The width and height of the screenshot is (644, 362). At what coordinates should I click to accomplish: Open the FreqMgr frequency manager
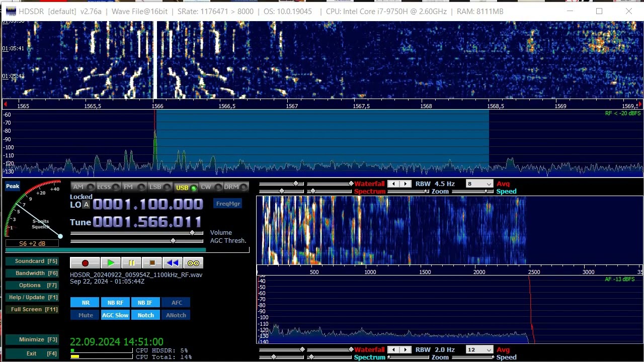tap(228, 204)
